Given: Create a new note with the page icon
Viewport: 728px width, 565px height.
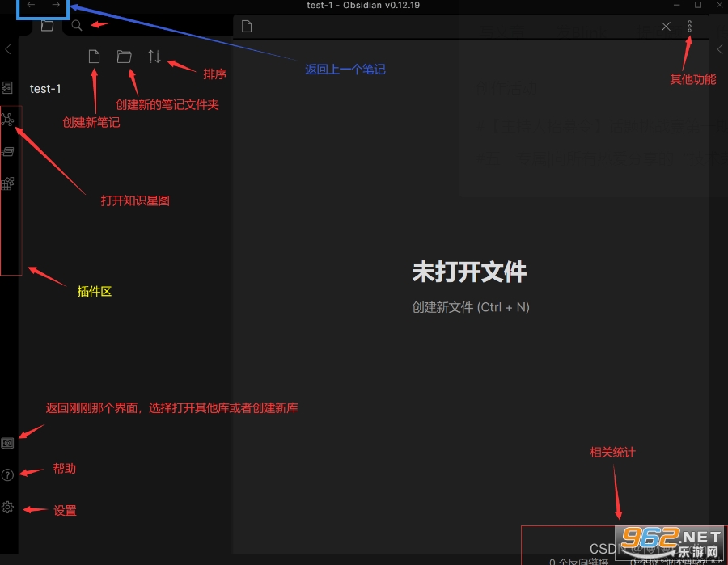Looking at the screenshot, I should pos(95,57).
